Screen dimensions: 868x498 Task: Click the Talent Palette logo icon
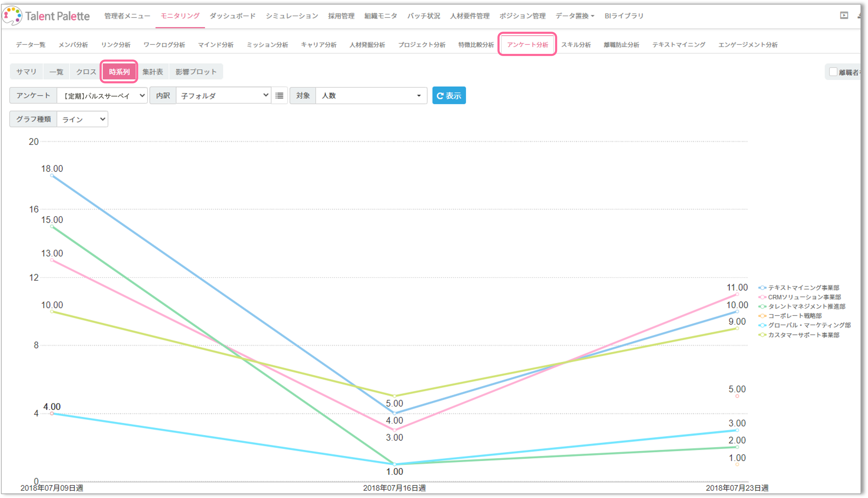click(12, 15)
